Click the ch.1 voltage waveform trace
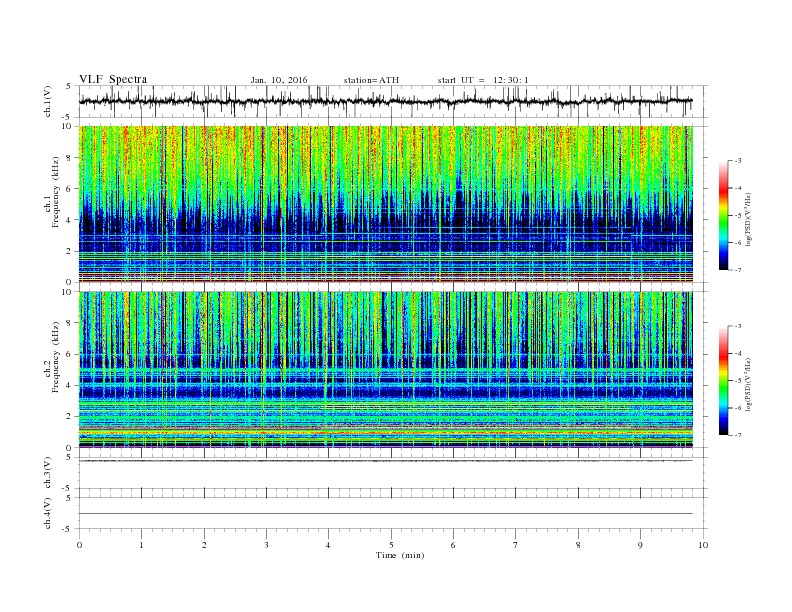This screenshot has height=612, width=792. 385,101
